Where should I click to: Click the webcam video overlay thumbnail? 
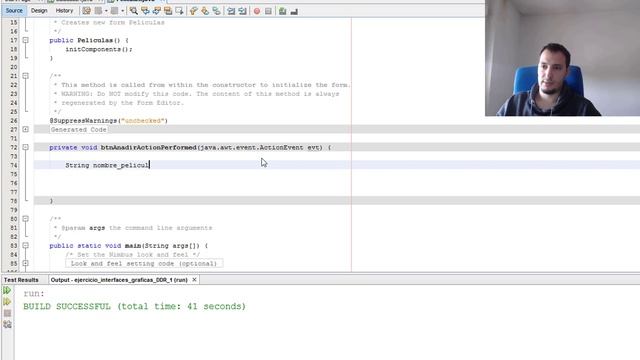click(x=562, y=58)
